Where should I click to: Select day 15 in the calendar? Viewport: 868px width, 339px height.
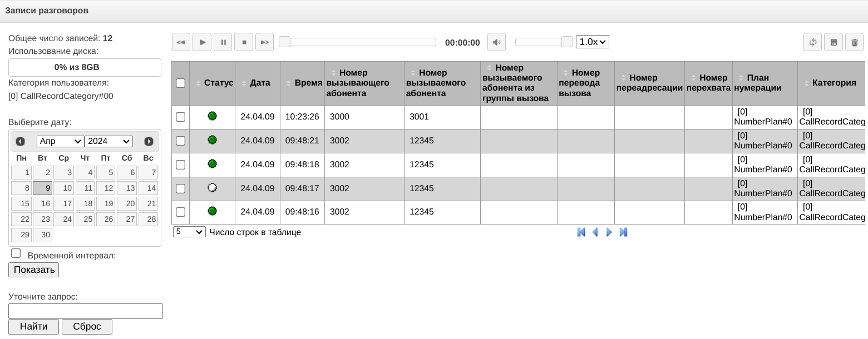(x=21, y=203)
